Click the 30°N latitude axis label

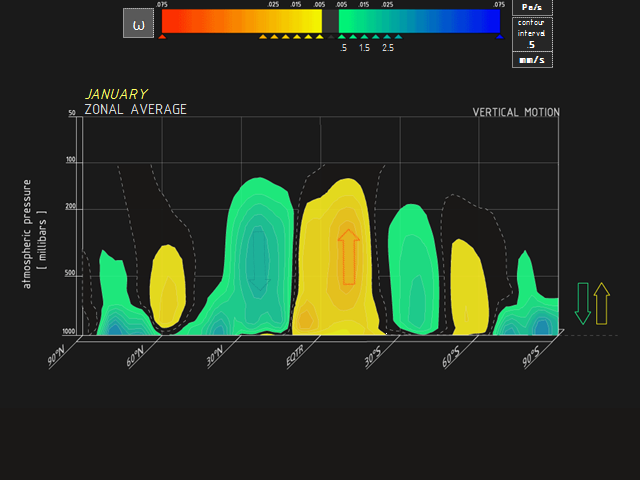[216, 357]
